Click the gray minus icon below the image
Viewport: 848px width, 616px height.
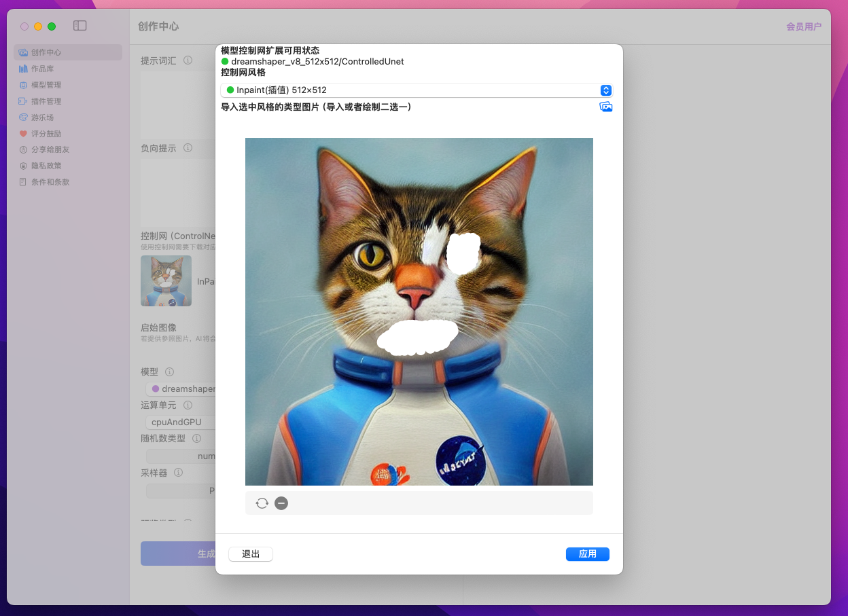281,503
